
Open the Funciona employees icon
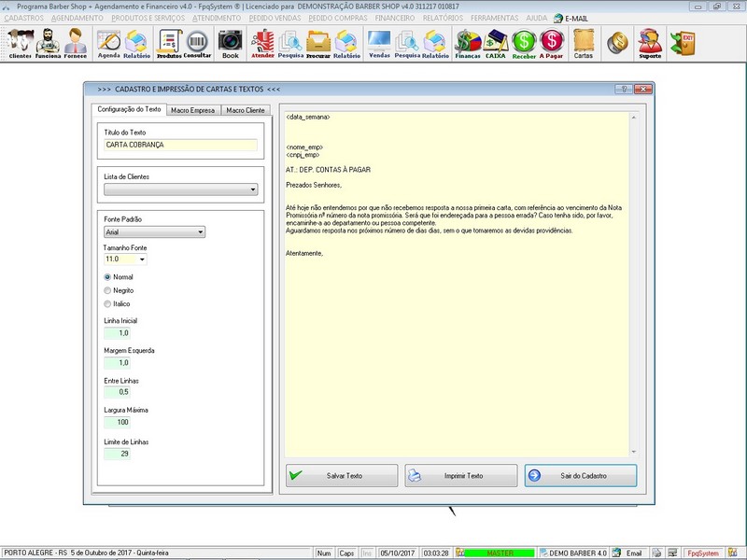[48, 43]
